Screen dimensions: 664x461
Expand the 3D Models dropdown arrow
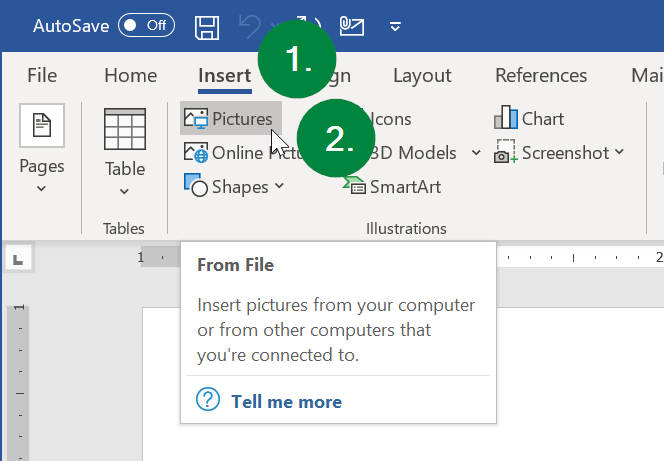[x=476, y=152]
